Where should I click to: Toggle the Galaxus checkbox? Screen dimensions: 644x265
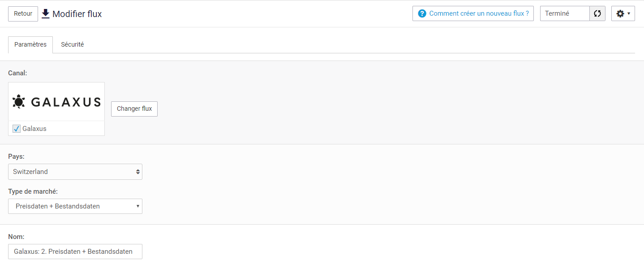(x=17, y=129)
